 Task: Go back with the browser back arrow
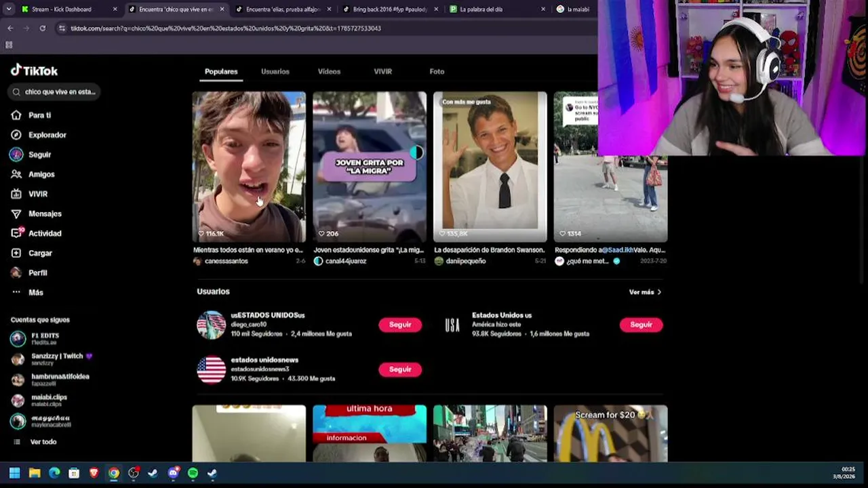click(10, 28)
